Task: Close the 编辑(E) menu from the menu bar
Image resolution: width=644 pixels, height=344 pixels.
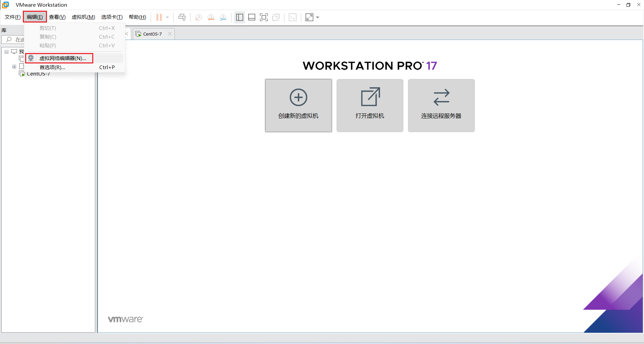Action: (x=35, y=17)
